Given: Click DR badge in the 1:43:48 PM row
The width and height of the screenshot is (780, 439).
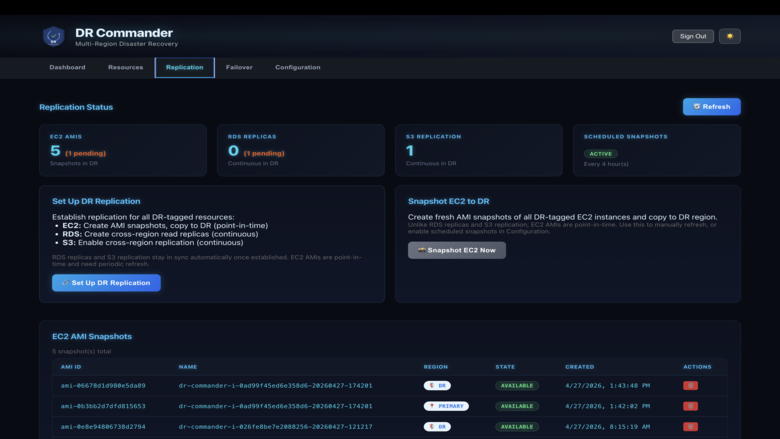Looking at the screenshot, I should tap(437, 386).
